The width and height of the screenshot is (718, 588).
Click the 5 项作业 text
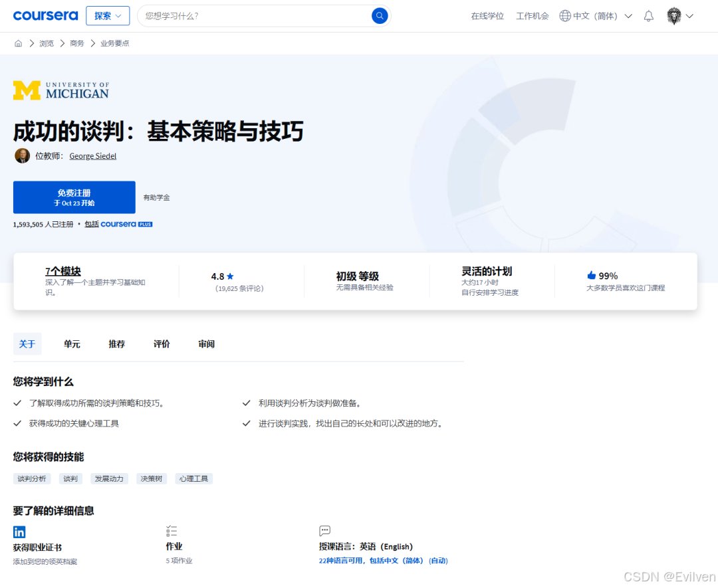pyautogui.click(x=179, y=561)
